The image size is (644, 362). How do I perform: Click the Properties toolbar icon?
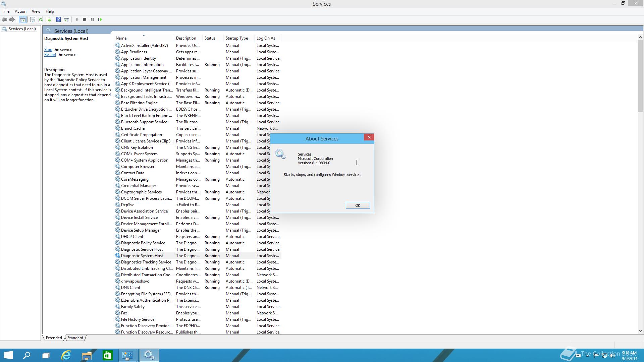(x=33, y=19)
